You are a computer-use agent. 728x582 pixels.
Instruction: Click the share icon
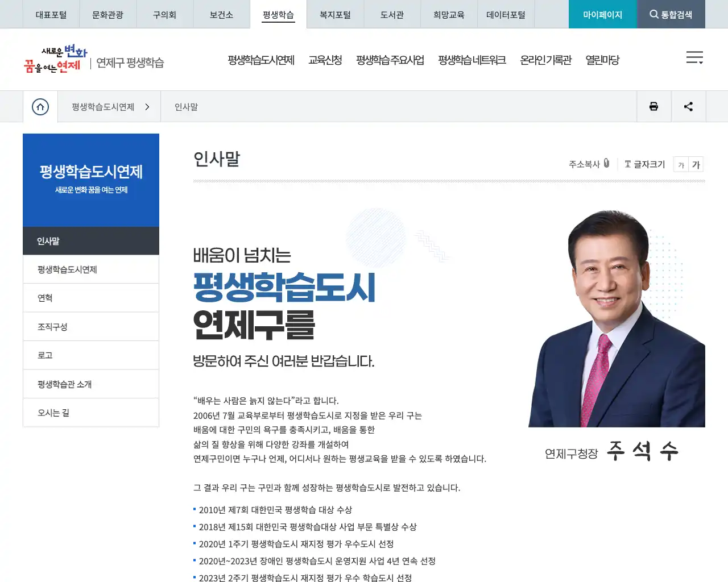point(688,106)
